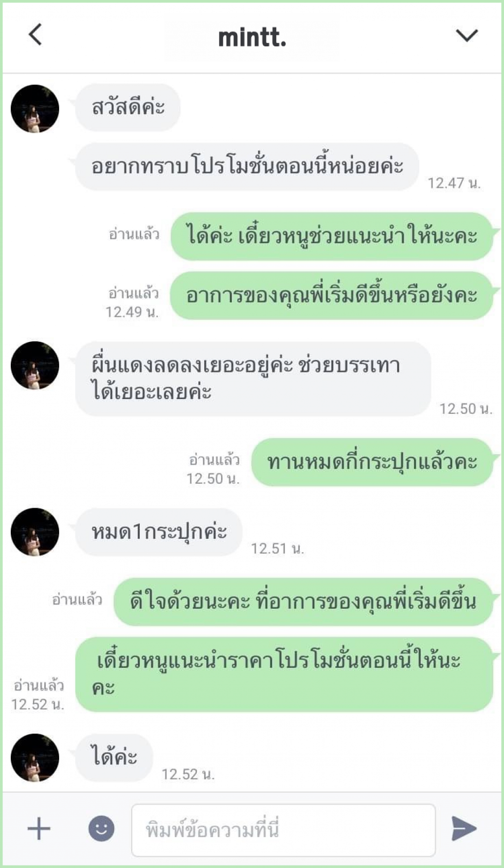Select the green ทานหมดกี่กระปุก bubble
The height and width of the screenshot is (868, 504).
[x=372, y=462]
